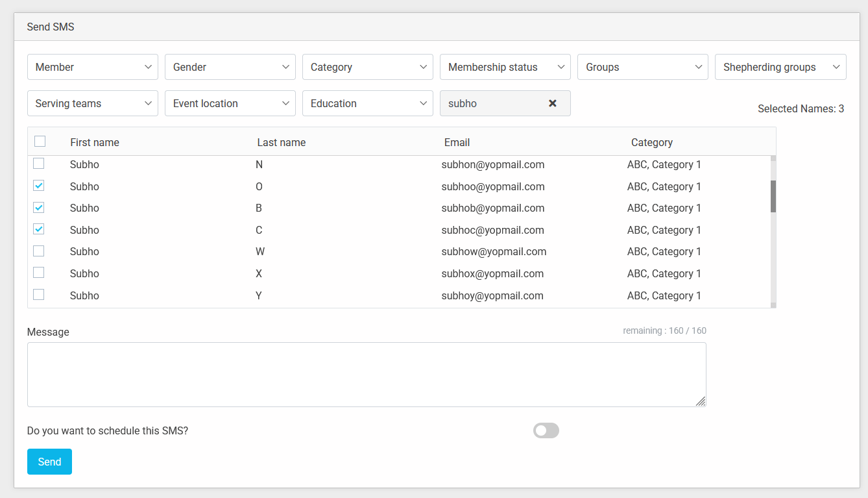Uncheck the Subho O row checkbox
This screenshot has height=498, width=868.
39,186
